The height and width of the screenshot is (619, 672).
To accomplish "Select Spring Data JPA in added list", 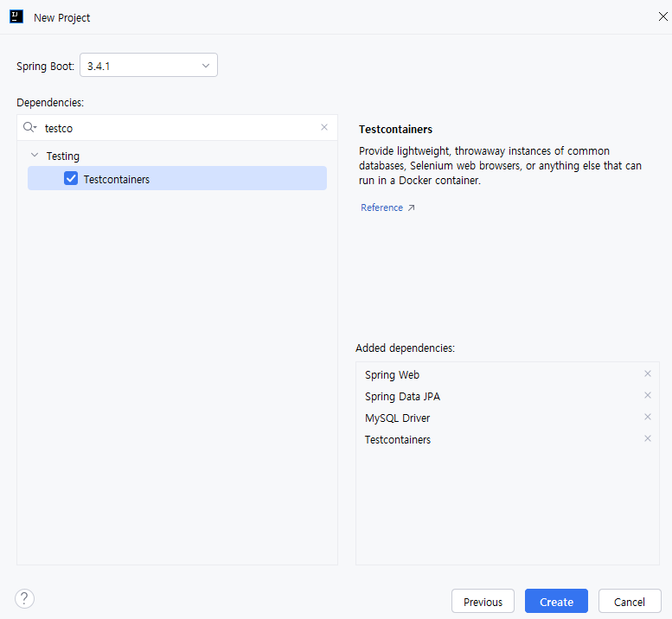I will (x=402, y=397).
